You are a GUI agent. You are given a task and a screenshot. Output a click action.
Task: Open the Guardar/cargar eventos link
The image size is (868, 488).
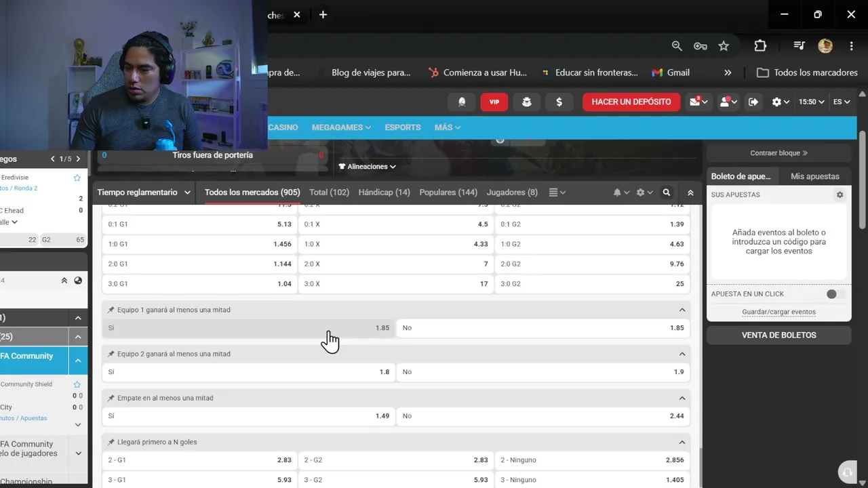778,312
